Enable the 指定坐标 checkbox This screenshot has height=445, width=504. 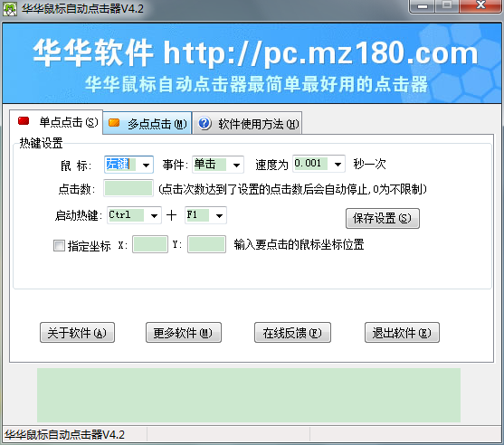[x=59, y=246]
